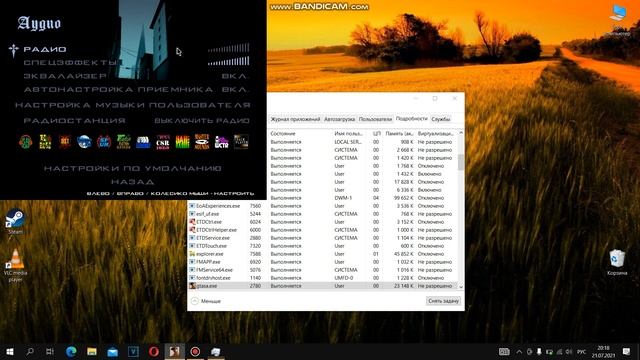Select the Radio Los Santos station icon

(x=123, y=142)
